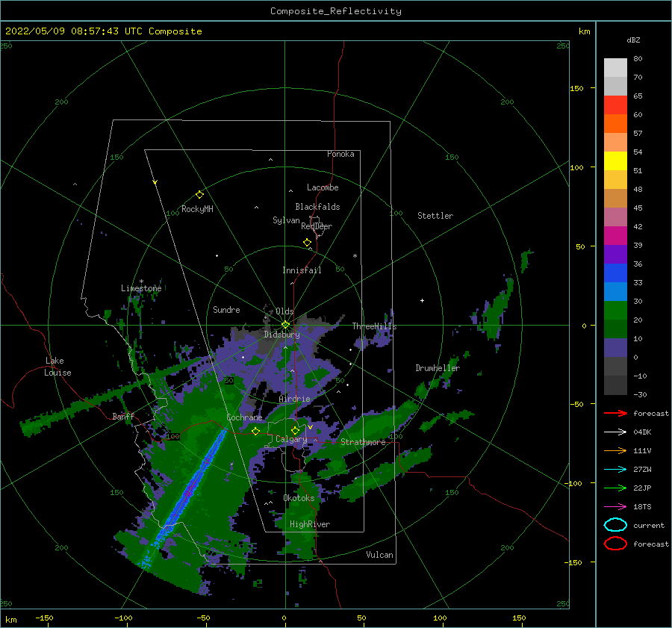
Task: Select the white asterisk marker east of Innisfail
Action: (x=355, y=256)
